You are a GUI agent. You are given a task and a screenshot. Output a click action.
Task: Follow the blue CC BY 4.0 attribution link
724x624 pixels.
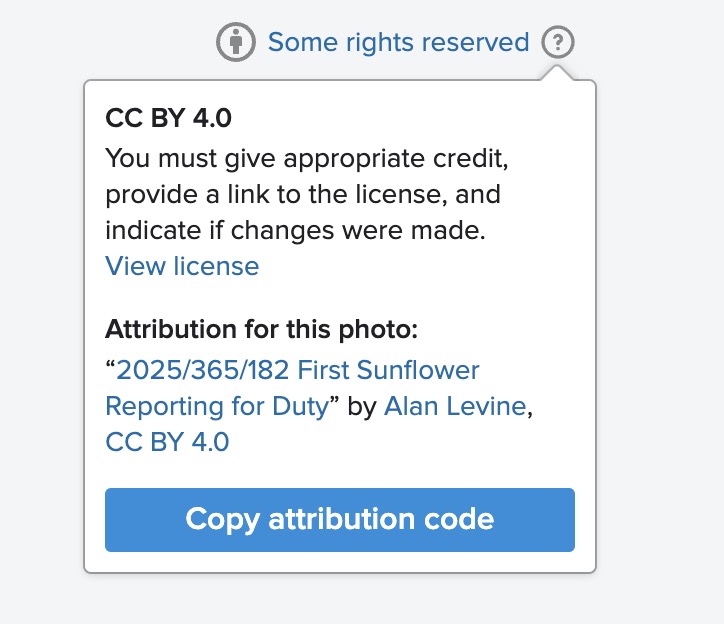[x=167, y=442]
